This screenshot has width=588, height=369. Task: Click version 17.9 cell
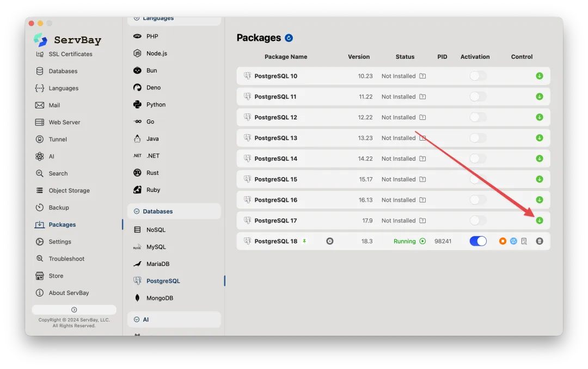367,220
